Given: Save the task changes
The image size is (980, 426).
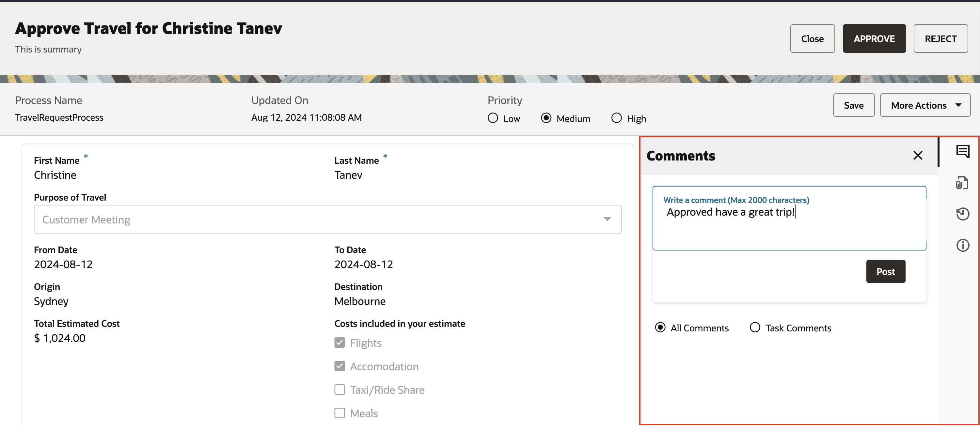Looking at the screenshot, I should pos(854,105).
